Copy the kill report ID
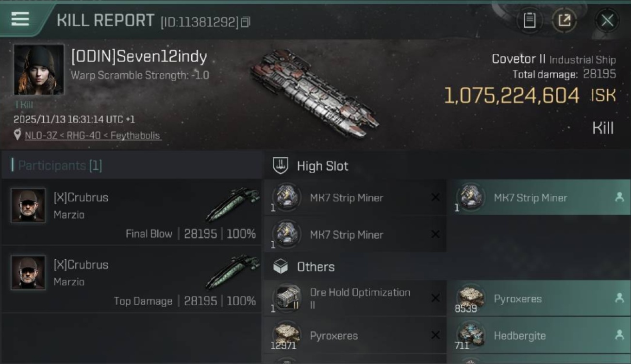 click(246, 22)
